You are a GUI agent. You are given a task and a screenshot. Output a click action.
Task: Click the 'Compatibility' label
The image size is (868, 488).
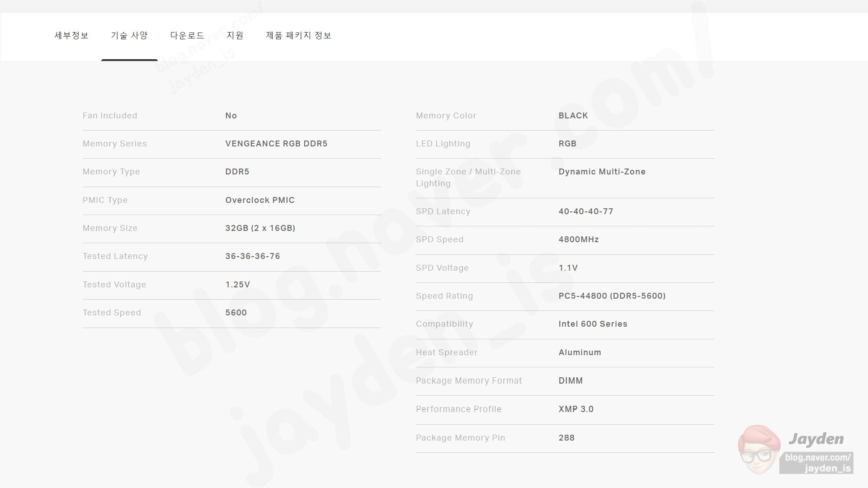pyautogui.click(x=444, y=324)
